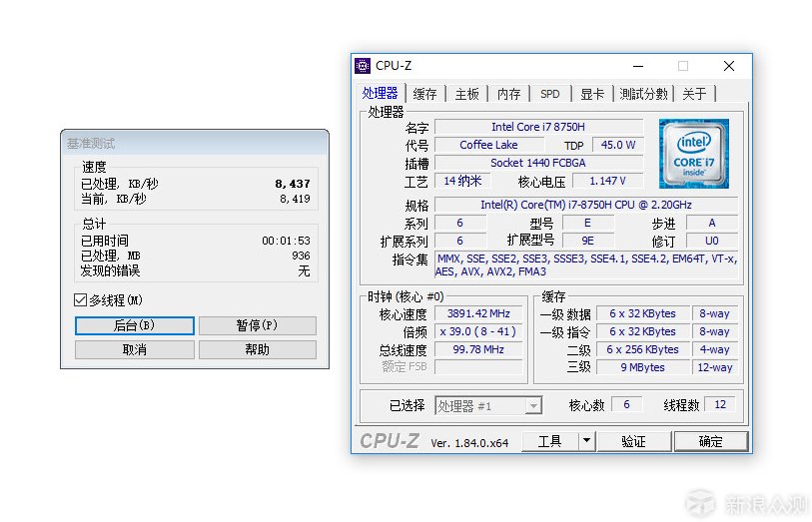This screenshot has width=812, height=522.
Task: Click the 步进 value A
Action: 711,223
